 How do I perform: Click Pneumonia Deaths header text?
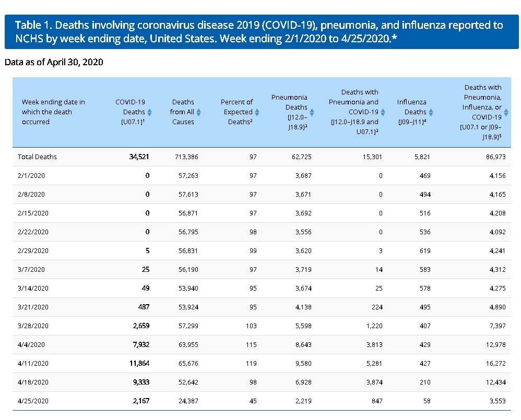coord(289,112)
